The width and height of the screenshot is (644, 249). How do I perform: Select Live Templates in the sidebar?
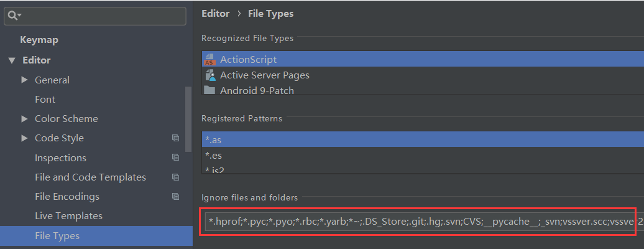[x=68, y=216]
